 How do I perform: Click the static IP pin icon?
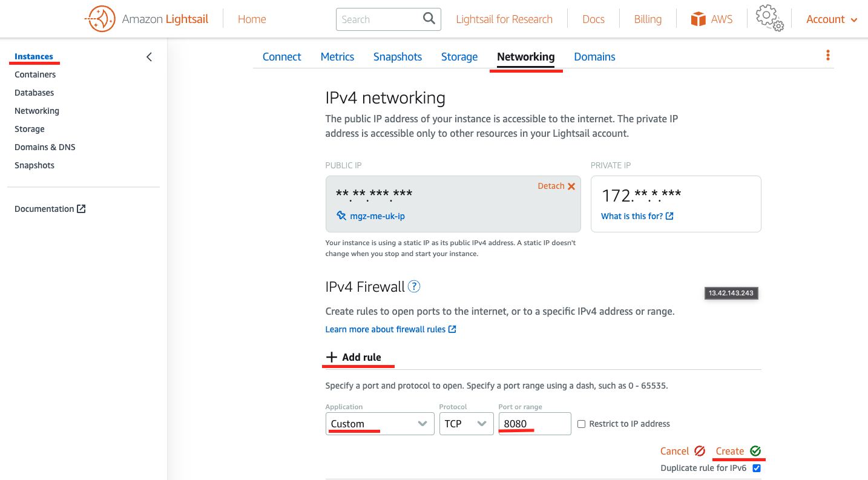point(341,215)
